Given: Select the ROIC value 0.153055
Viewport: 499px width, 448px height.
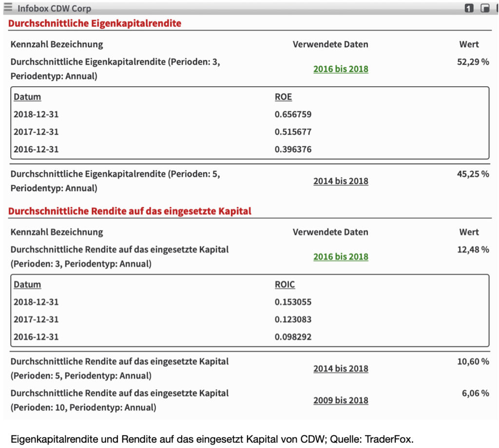Looking at the screenshot, I should coord(293,302).
